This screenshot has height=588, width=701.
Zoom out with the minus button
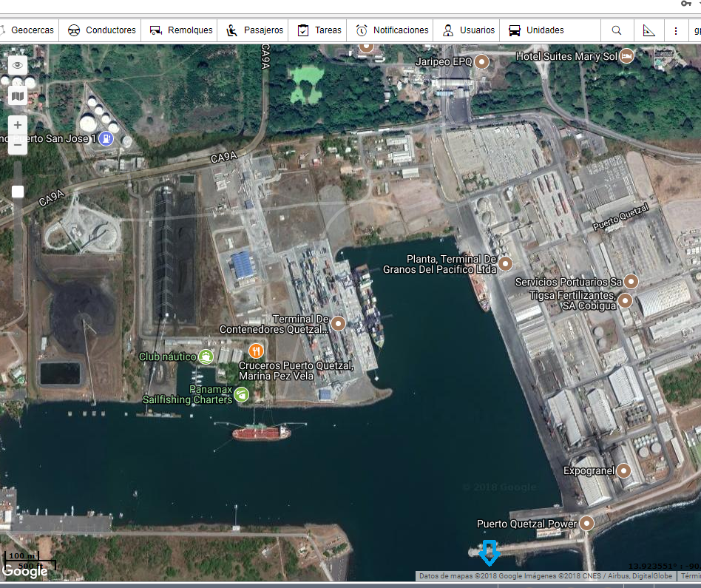click(18, 145)
